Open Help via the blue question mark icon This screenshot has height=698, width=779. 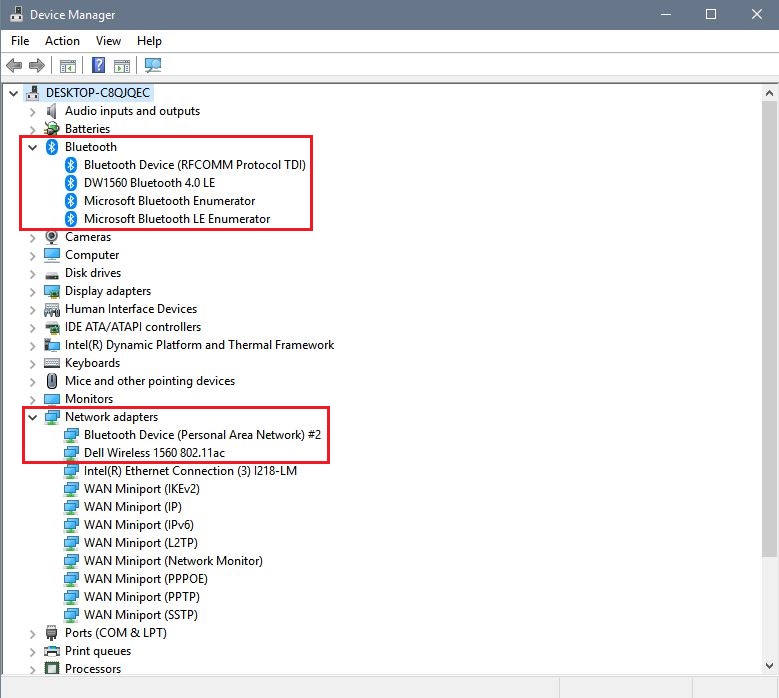click(x=98, y=66)
